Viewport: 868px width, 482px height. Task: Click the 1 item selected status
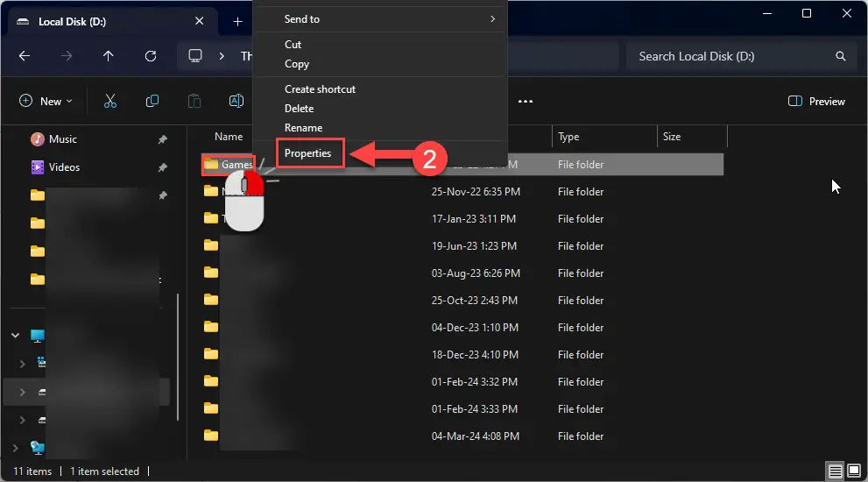(104, 471)
